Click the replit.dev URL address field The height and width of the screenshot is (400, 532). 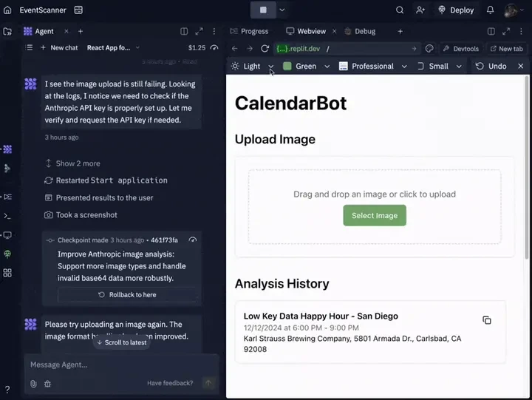[347, 49]
